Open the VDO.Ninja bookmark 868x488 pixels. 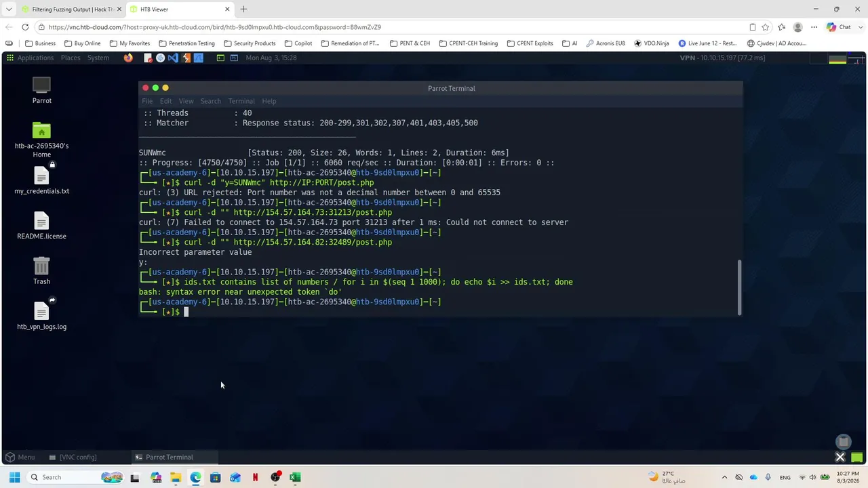click(652, 43)
